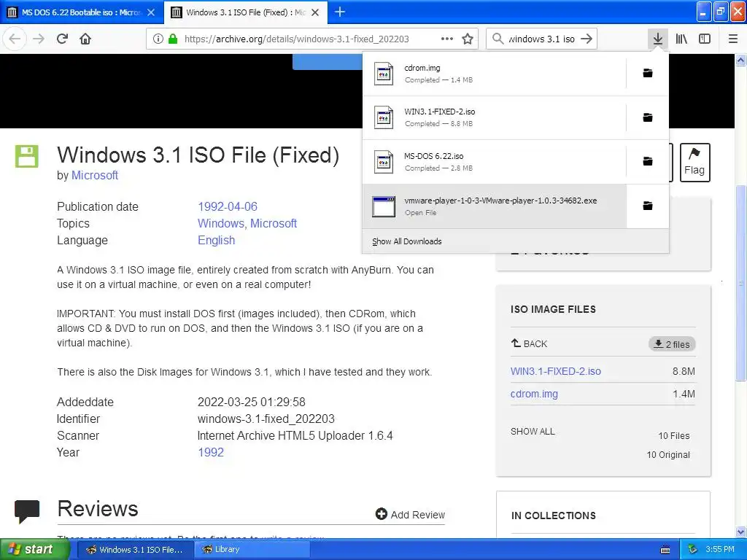The height and width of the screenshot is (560, 747).
Task: Open containing folder for cdrom.img
Action: point(648,73)
